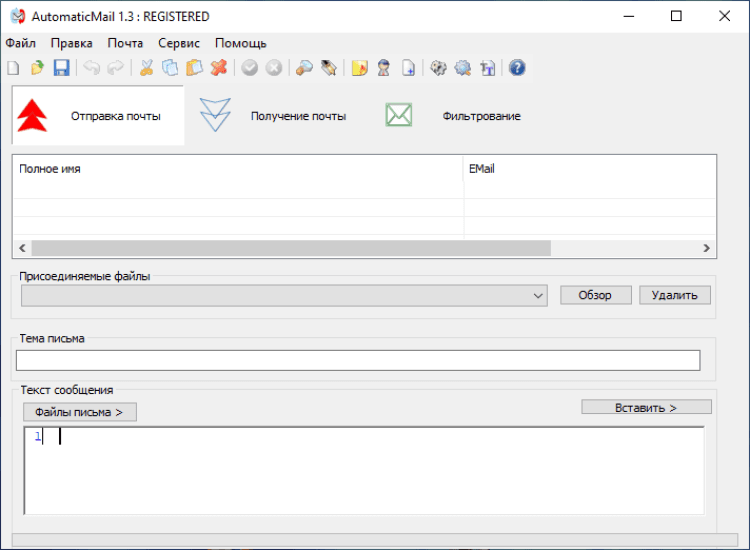The width and height of the screenshot is (750, 550).
Task: Click the text font T icon
Action: 487,68
